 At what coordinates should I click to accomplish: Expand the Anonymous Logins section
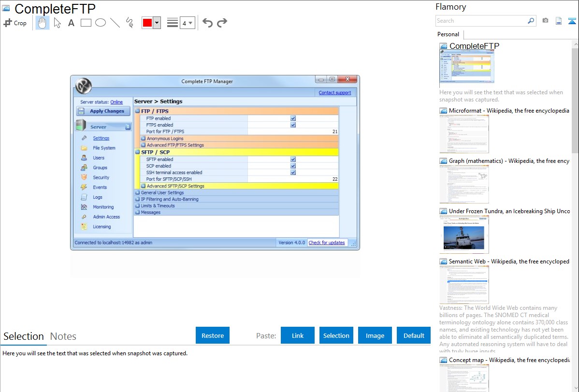click(x=143, y=139)
